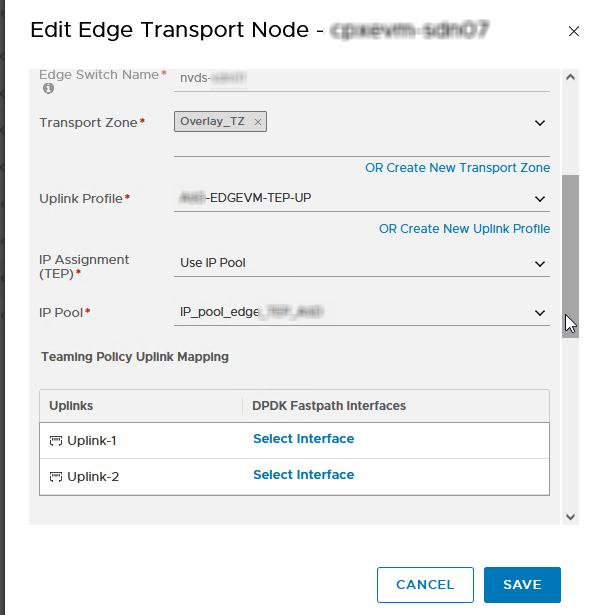Click the Uplinks column header
Screen dimensions: 598x615
71,406
